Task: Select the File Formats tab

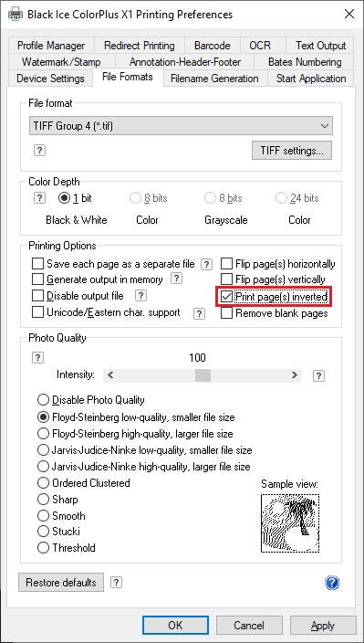Action: [128, 77]
